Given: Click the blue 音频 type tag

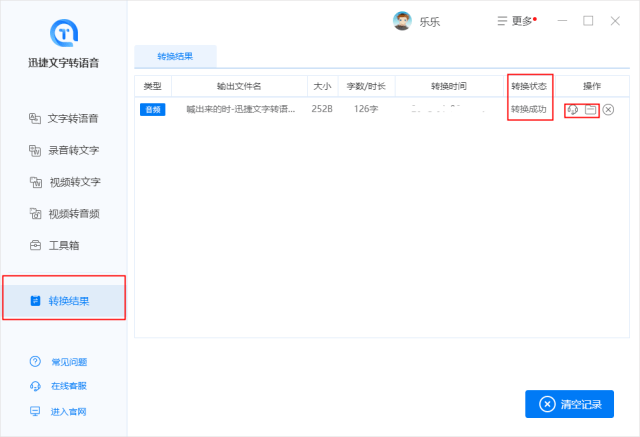Looking at the screenshot, I should 153,109.
